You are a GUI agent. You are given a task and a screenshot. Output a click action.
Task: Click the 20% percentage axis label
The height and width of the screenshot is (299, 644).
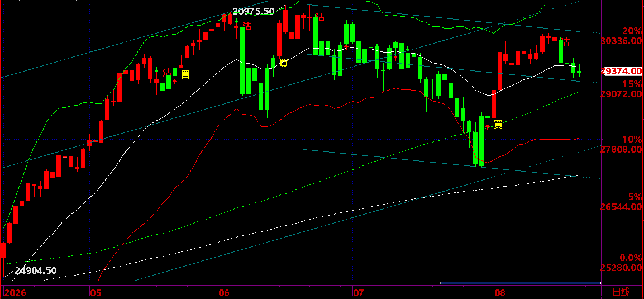tap(632, 31)
